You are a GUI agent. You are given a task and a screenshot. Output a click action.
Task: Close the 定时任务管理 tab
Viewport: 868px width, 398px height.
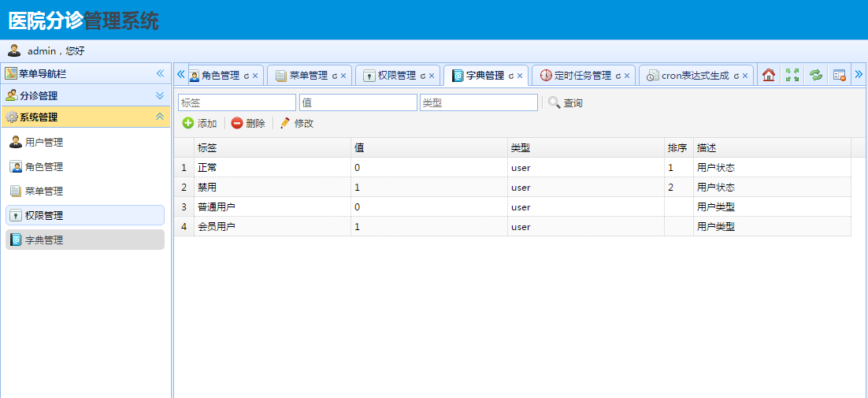627,76
